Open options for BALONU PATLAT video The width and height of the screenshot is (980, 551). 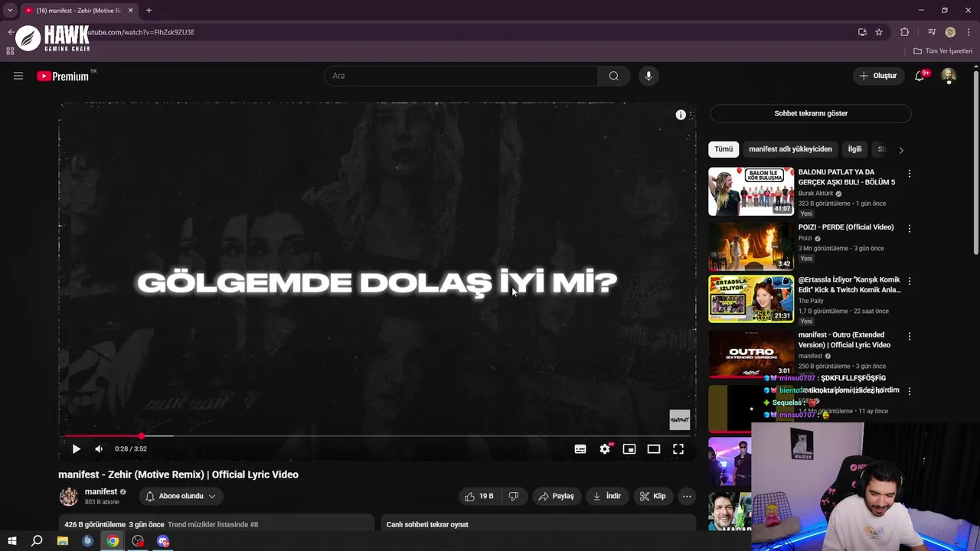[x=910, y=174]
